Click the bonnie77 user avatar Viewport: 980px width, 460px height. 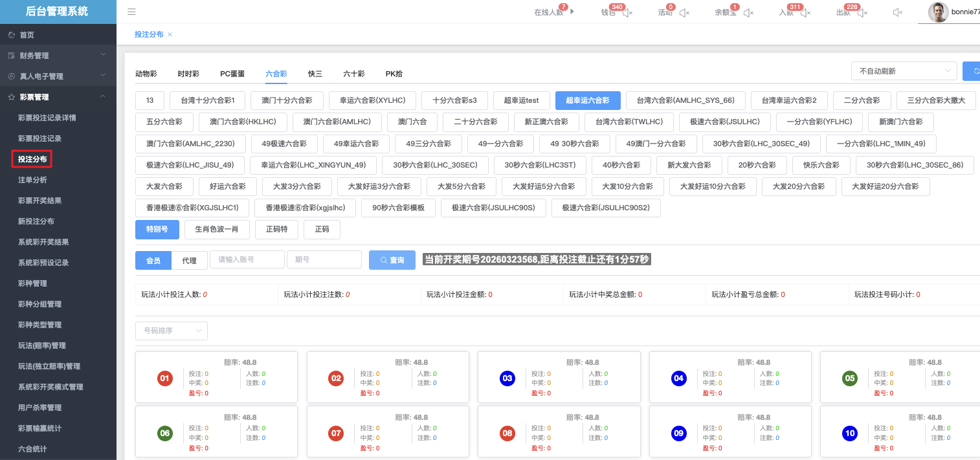[938, 12]
